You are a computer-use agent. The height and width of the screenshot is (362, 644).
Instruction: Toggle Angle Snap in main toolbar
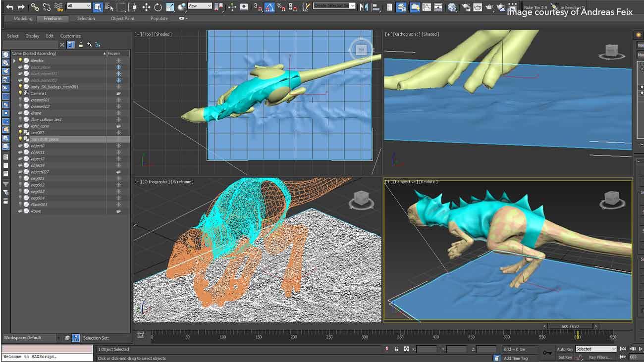(x=269, y=7)
